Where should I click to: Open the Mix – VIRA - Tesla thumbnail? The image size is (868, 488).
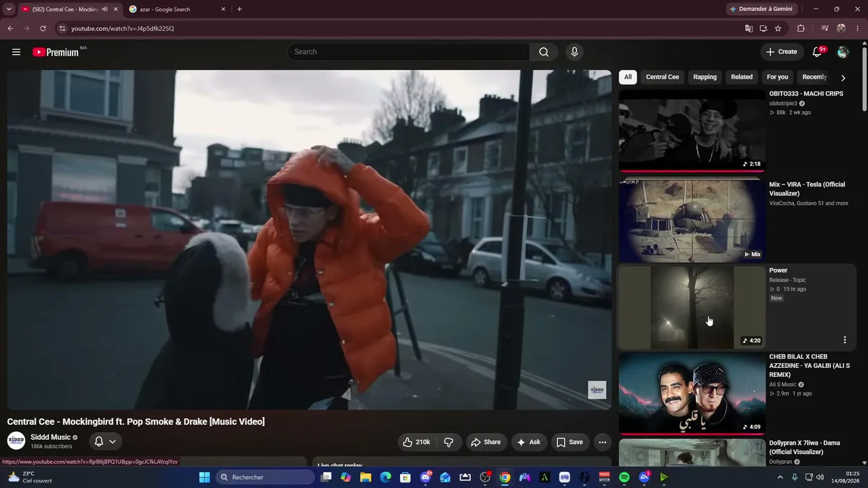(x=692, y=220)
